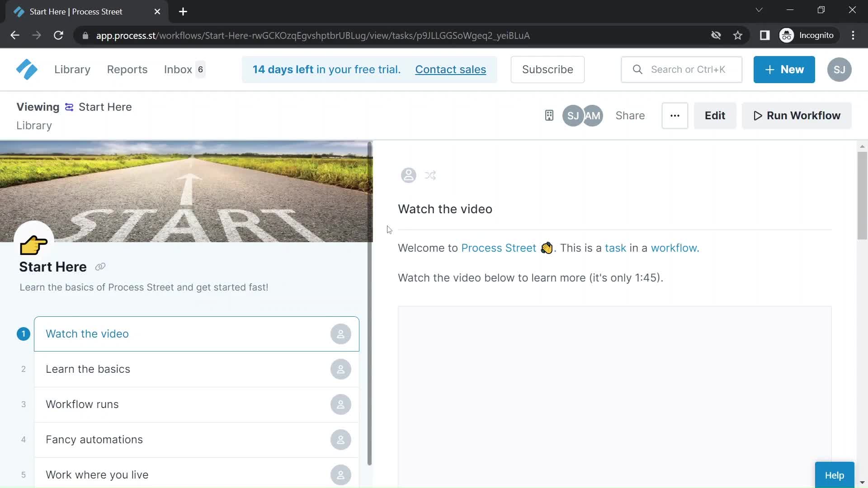The height and width of the screenshot is (488, 868).
Task: Click the Edit button
Action: (x=715, y=115)
